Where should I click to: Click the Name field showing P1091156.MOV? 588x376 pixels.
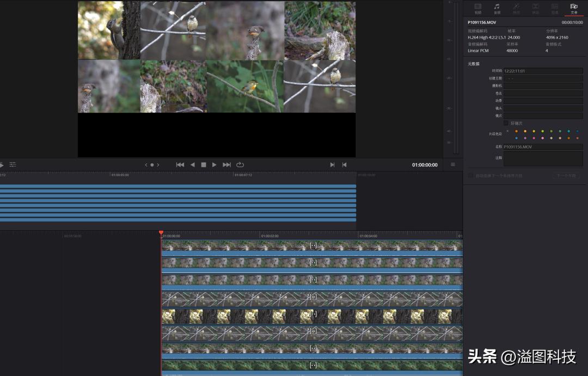pos(542,147)
